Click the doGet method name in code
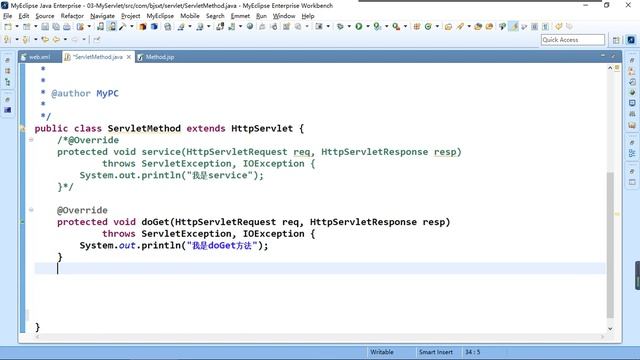Screen dimensions: 640x360 pos(155,222)
